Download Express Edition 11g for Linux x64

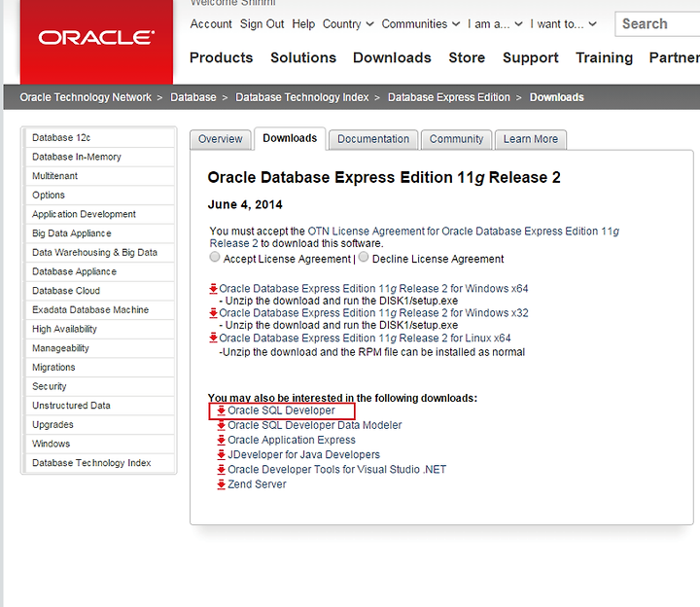365,339
